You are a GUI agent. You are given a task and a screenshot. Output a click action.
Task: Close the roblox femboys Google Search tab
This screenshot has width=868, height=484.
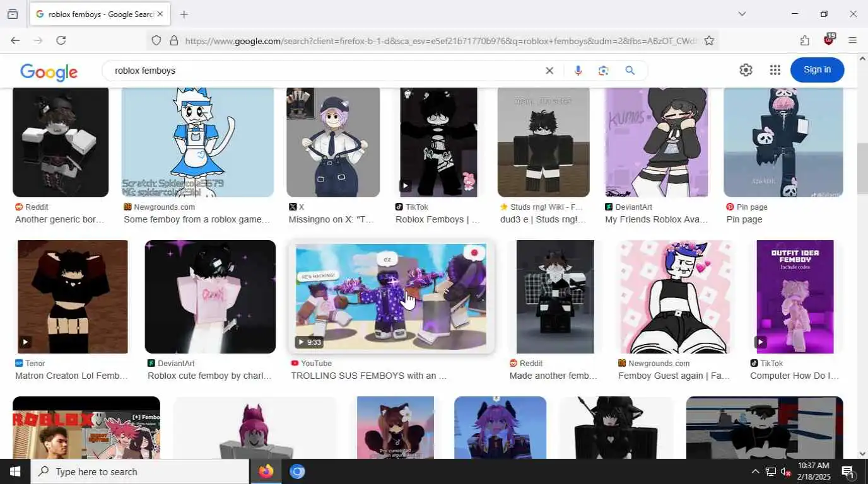click(160, 14)
